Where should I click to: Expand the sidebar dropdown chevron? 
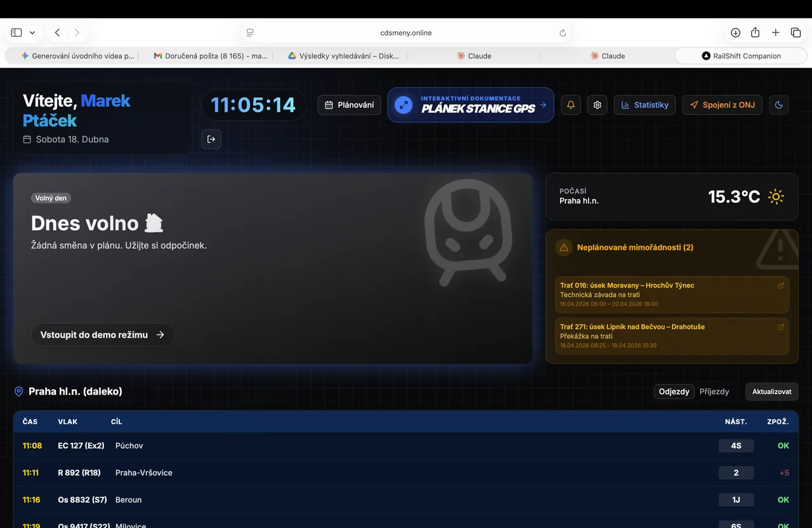(x=32, y=32)
